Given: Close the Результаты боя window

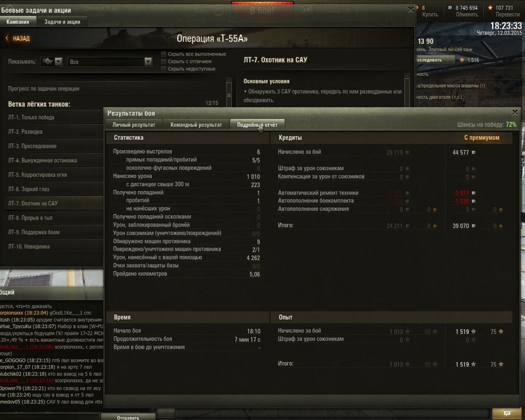Looking at the screenshot, I should click(514, 112).
